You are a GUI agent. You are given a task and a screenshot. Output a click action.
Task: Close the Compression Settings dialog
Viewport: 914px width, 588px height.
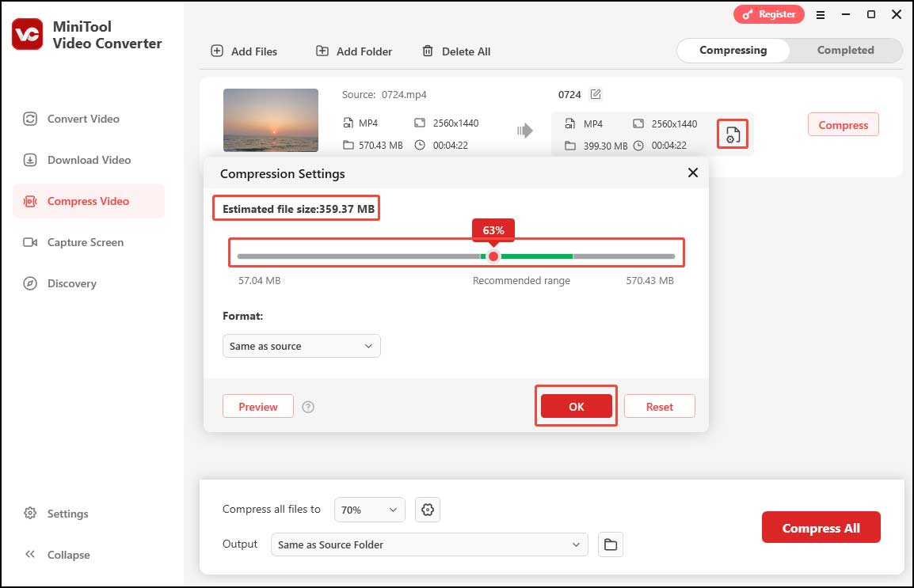(692, 173)
